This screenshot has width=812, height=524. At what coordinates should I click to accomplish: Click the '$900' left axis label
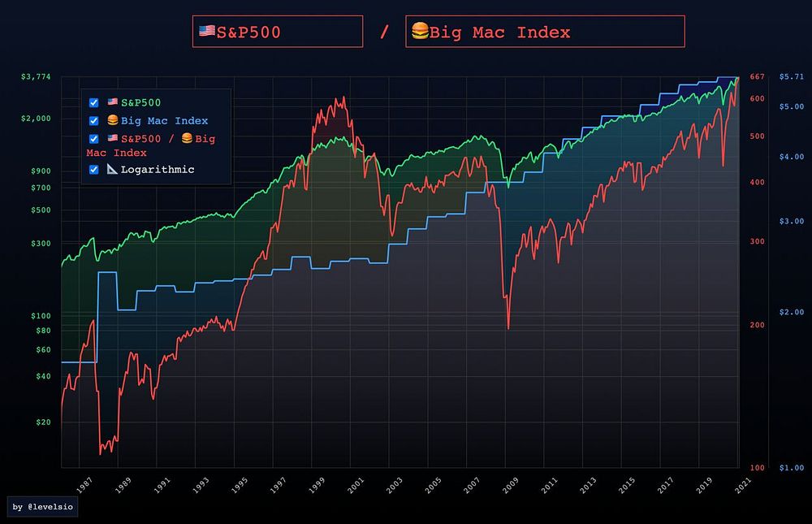point(41,171)
